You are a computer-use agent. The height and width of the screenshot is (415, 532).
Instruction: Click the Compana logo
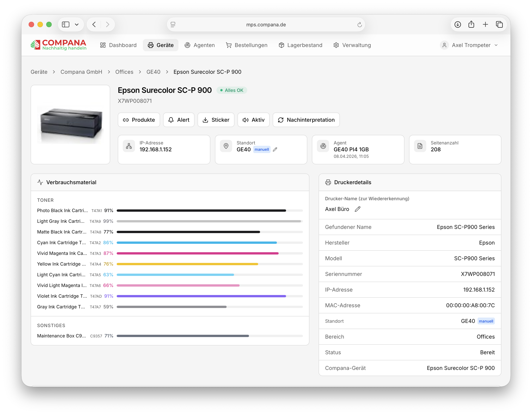pyautogui.click(x=59, y=45)
